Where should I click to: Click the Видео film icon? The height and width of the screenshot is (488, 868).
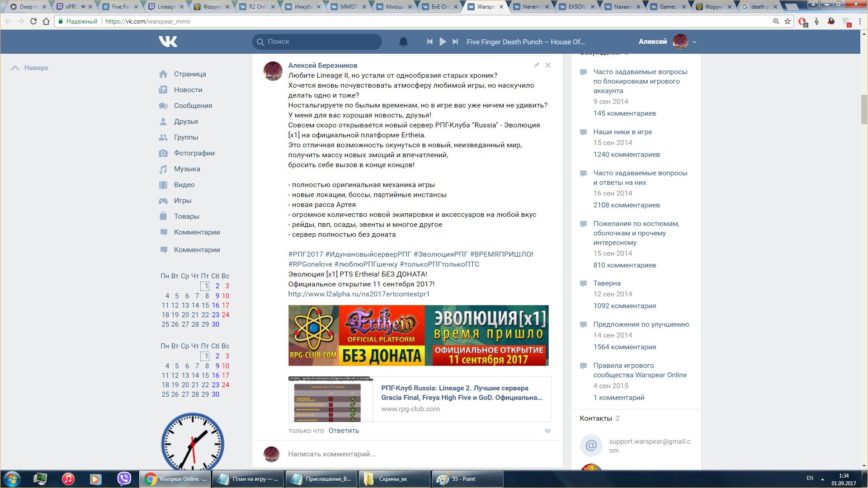(163, 185)
